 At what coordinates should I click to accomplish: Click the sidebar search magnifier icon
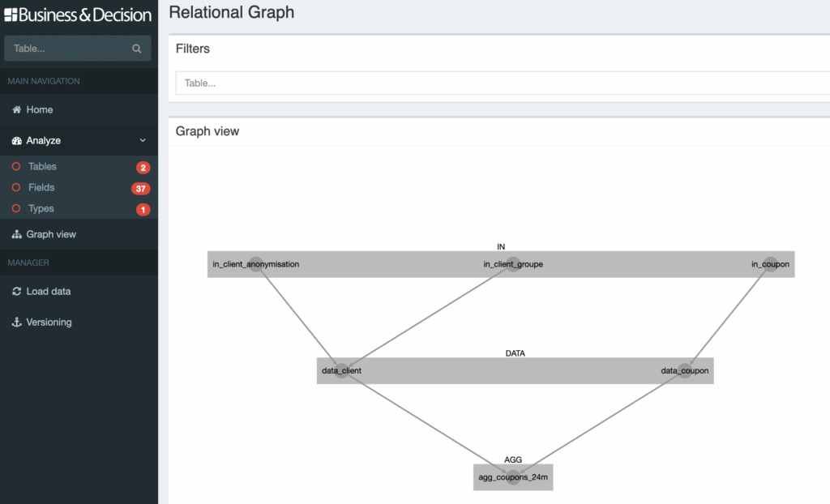click(x=138, y=48)
